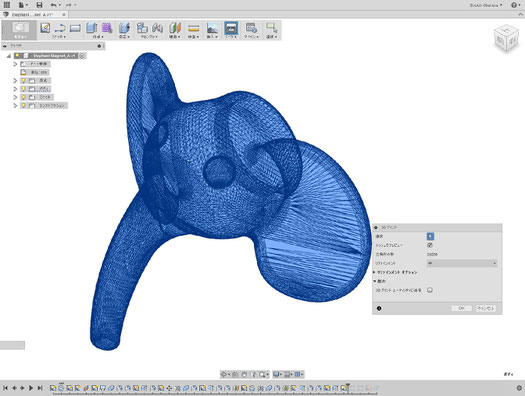
Task: Collapse the Elephant Magnet root node
Action: pos(9,56)
